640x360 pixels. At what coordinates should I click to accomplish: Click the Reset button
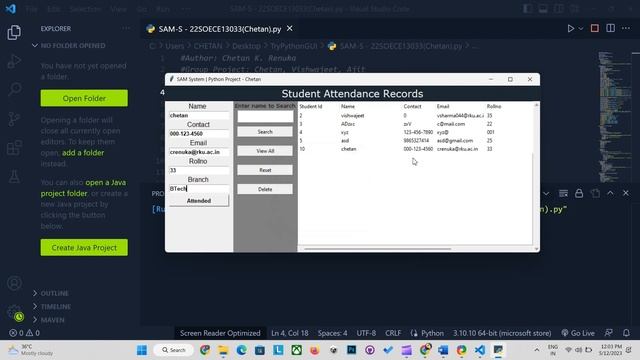click(x=265, y=170)
